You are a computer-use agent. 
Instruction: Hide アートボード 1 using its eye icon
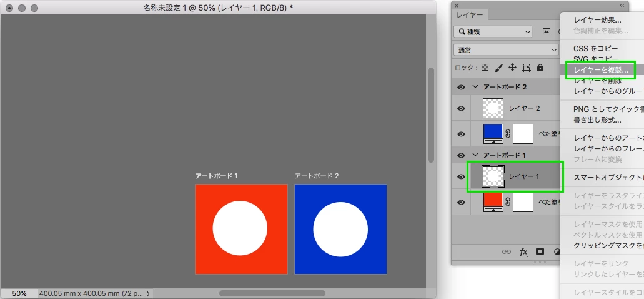pyautogui.click(x=461, y=155)
